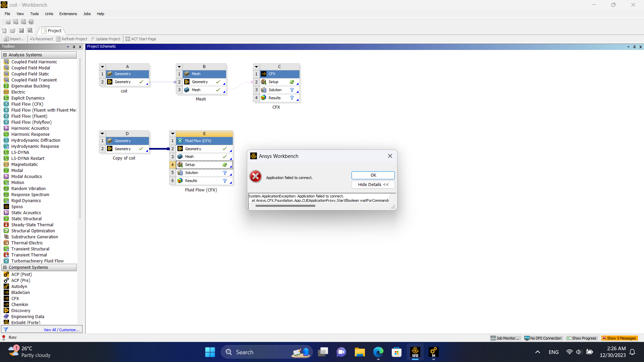This screenshot has height=362, width=644.
Task: Open the Extensions menu
Action: click(68, 14)
